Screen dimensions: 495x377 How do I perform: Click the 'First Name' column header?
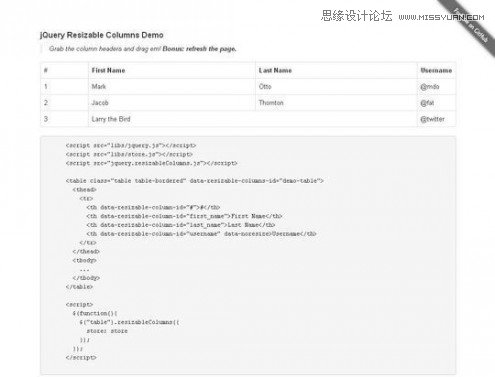coord(172,70)
